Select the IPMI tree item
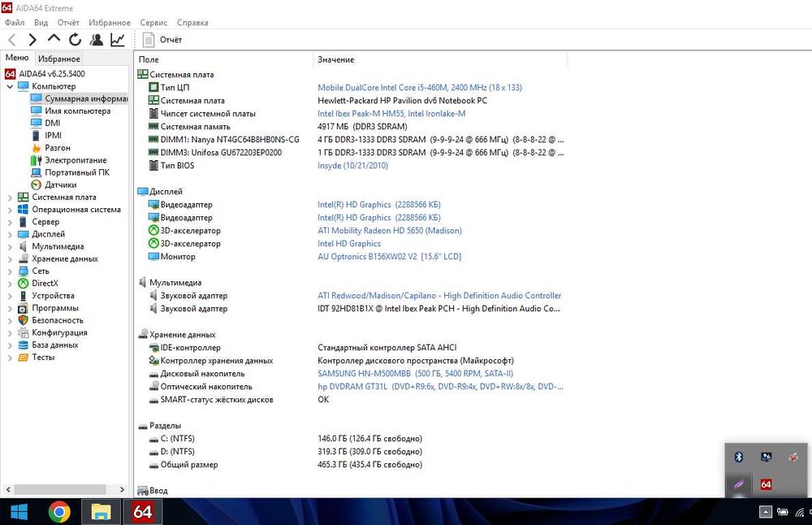The image size is (812, 525). click(x=53, y=135)
